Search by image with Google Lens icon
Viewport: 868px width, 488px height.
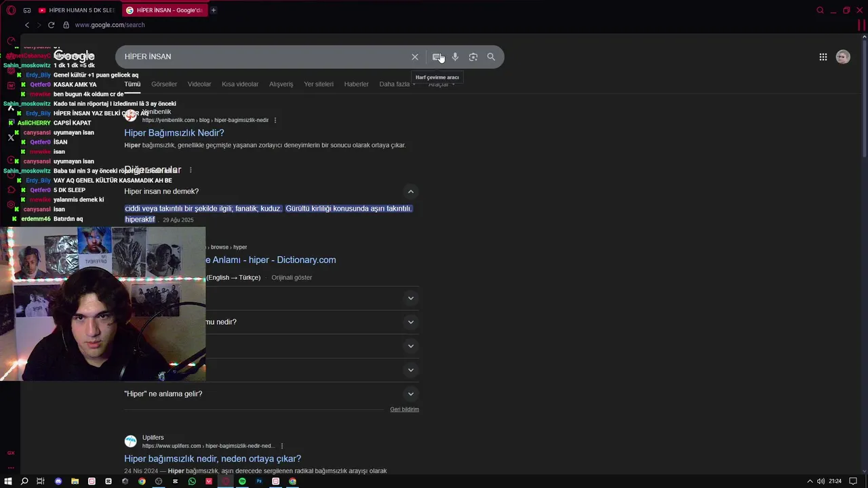click(x=473, y=57)
